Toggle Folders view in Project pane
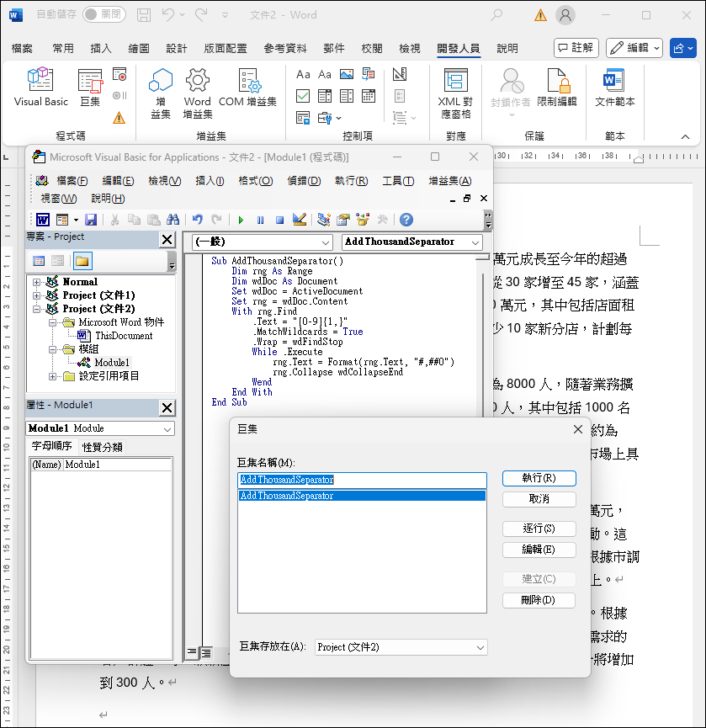This screenshot has height=728, width=706. tap(82, 261)
